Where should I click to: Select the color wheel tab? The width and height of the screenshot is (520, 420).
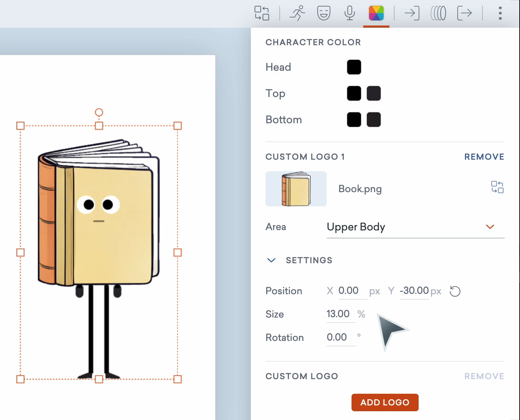coord(376,13)
